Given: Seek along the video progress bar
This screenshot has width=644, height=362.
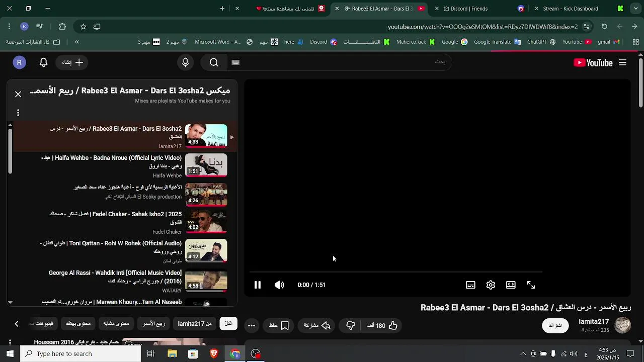Looking at the screenshot, I should coord(395,272).
